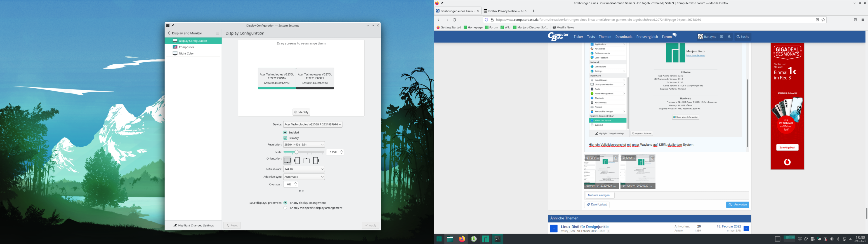Bookmark page with star icon
The image size is (868, 244).
(x=823, y=20)
